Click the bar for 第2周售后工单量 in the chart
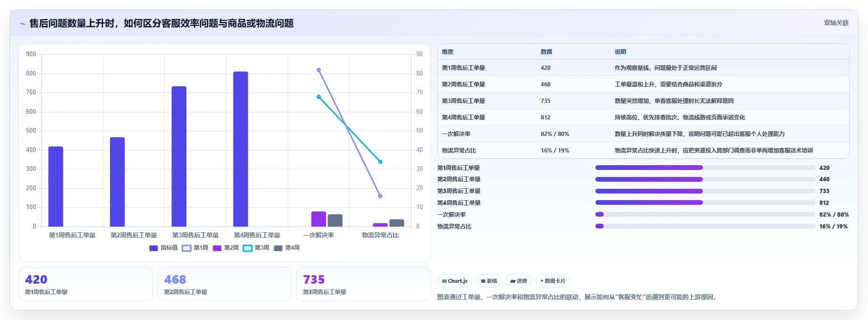Image resolution: width=868 pixels, height=320 pixels. tap(117, 182)
